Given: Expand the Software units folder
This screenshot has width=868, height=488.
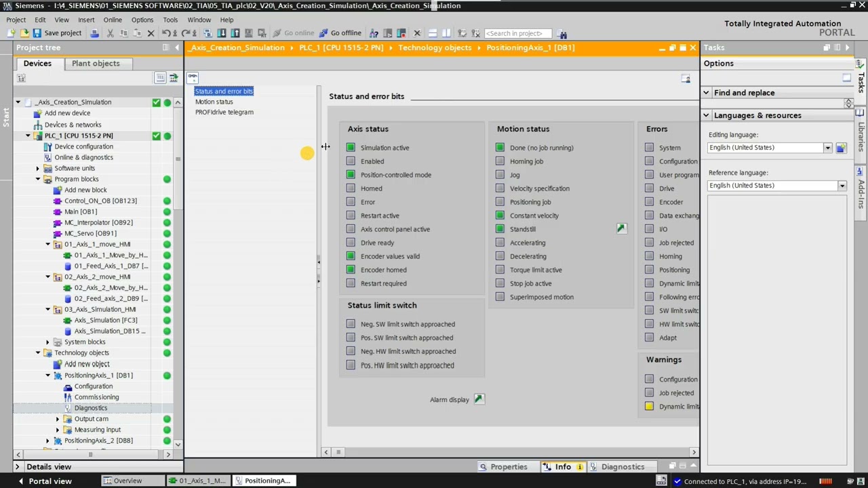Looking at the screenshot, I should [38, 168].
